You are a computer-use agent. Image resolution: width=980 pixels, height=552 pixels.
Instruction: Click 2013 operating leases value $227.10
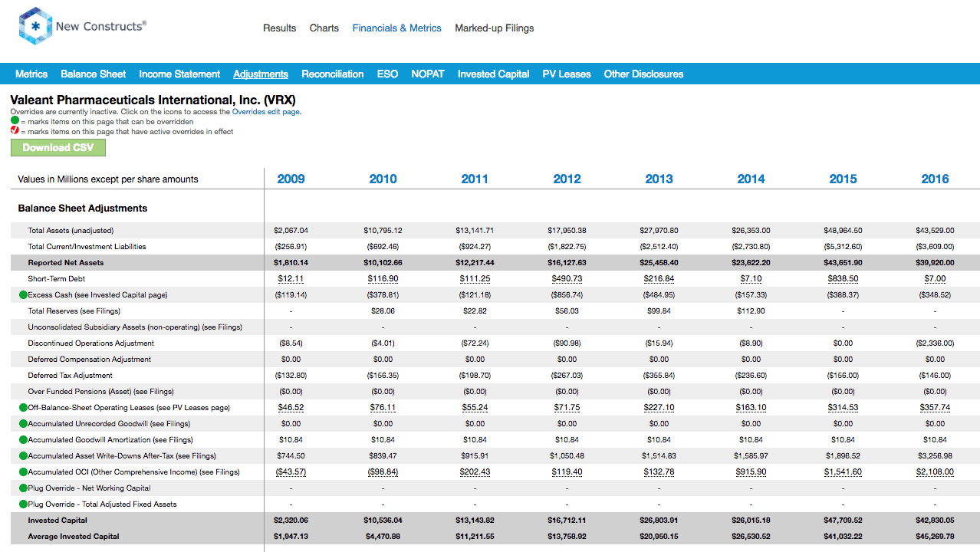[x=659, y=408]
